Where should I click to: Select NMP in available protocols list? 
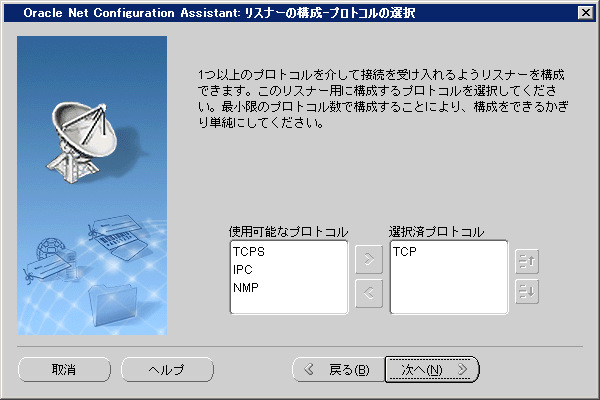[244, 286]
